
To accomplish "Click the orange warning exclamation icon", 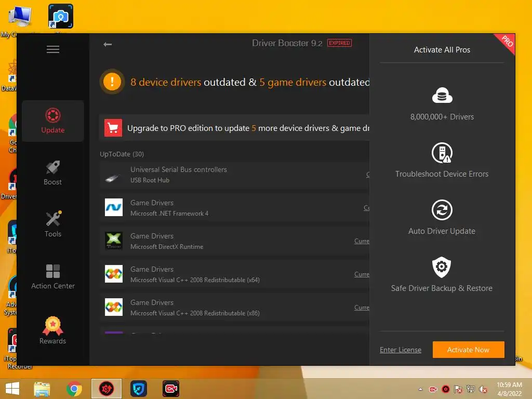I will [112, 82].
